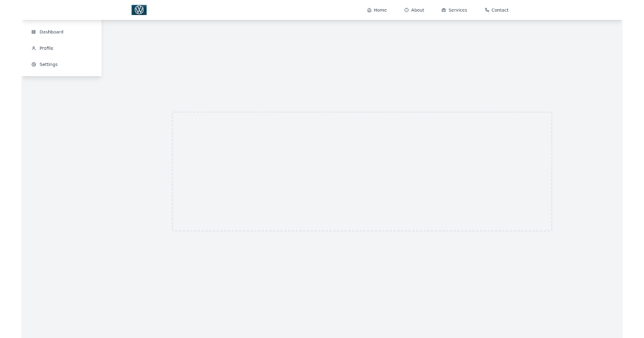Click the info icon next to About
The width and height of the screenshot is (644, 338).
pyautogui.click(x=406, y=10)
